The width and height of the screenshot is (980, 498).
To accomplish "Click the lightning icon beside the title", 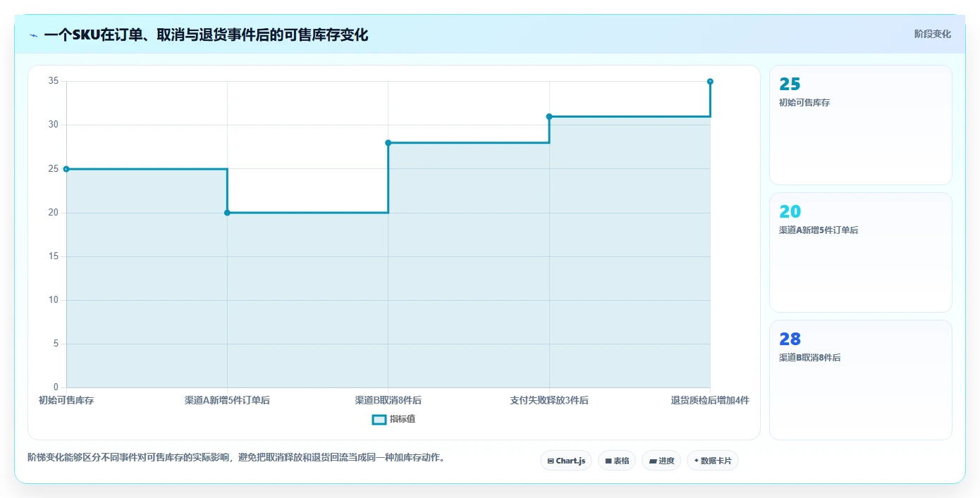I will pos(33,35).
